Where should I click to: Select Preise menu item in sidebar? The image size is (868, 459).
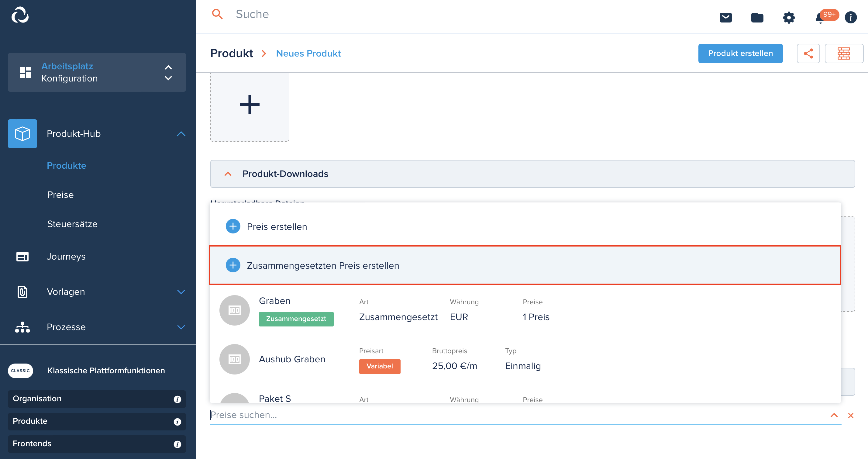(60, 194)
